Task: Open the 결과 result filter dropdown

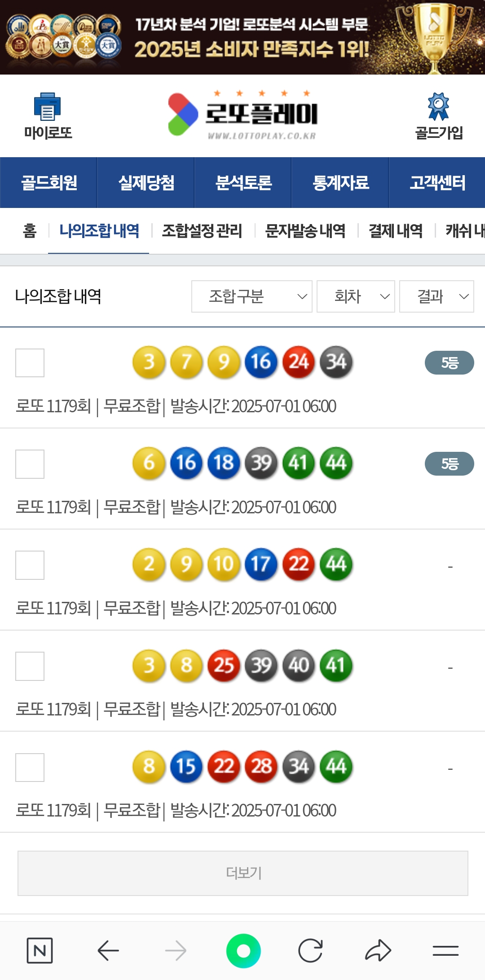Action: click(x=436, y=296)
